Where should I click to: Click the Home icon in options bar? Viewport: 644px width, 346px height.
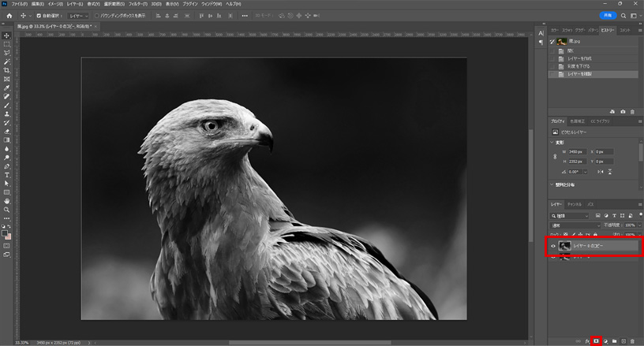coord(9,16)
